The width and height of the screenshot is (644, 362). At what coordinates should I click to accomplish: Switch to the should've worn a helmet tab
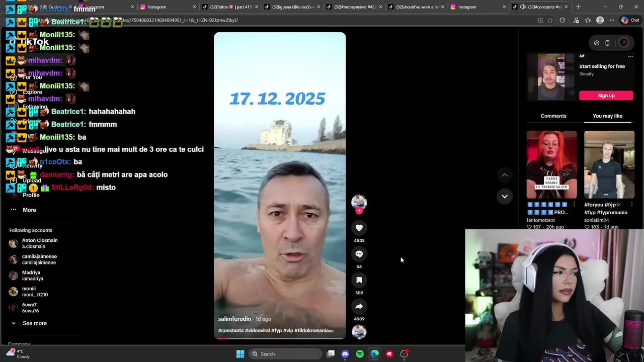[x=417, y=7]
